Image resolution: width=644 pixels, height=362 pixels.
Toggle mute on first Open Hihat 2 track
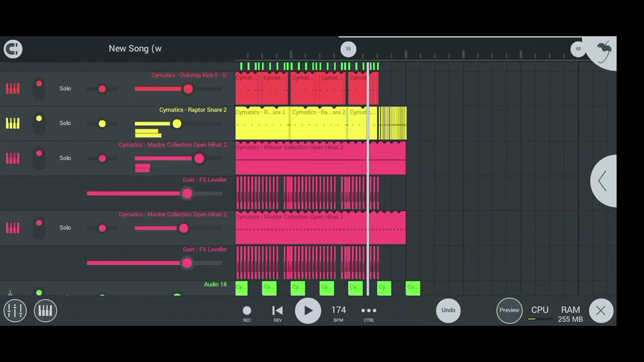[x=39, y=158]
